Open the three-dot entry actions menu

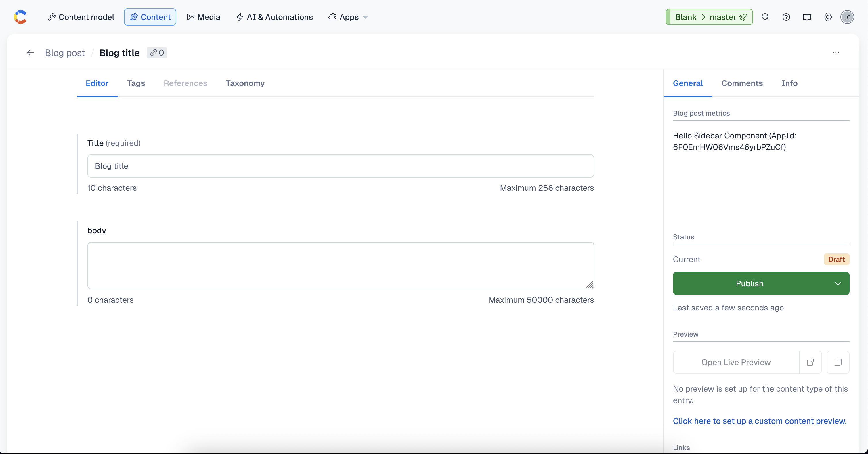(835, 53)
